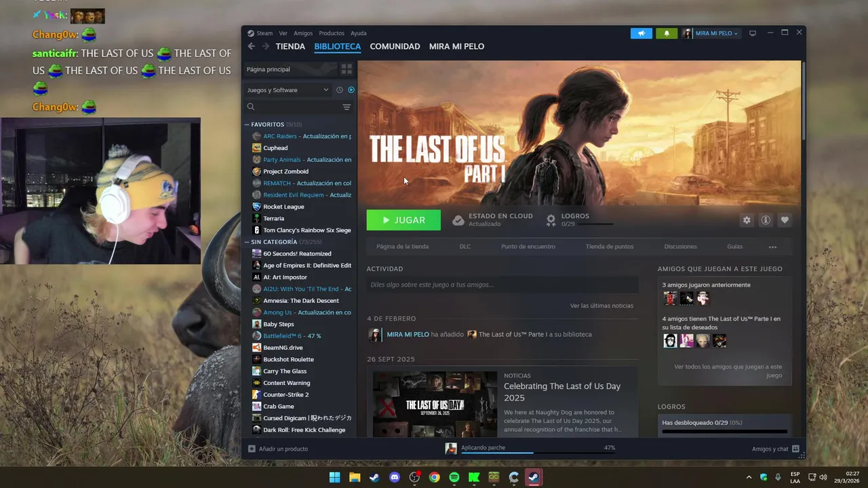Open the three dots more links menu
This screenshot has height=488, width=868.
(772, 247)
